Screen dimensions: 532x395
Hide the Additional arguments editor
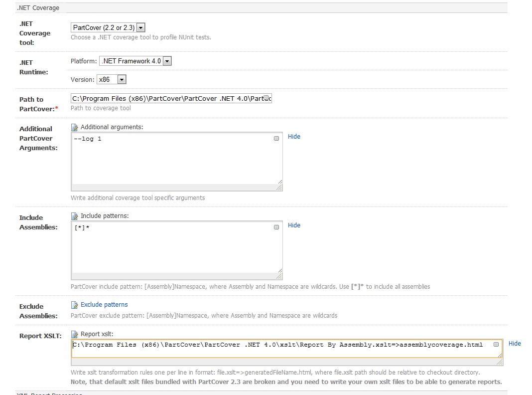[294, 137]
